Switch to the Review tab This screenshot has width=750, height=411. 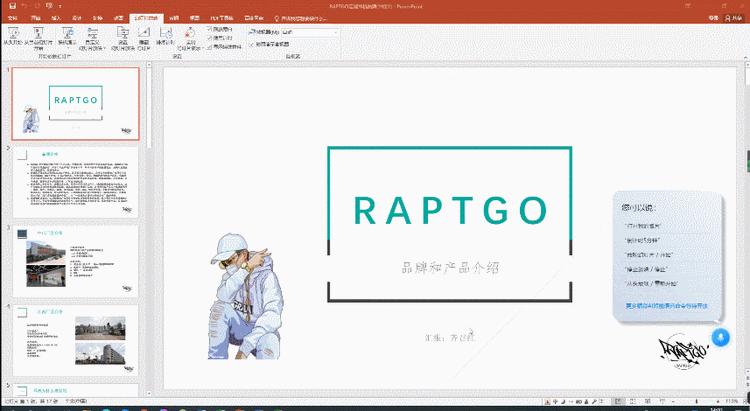point(174,18)
